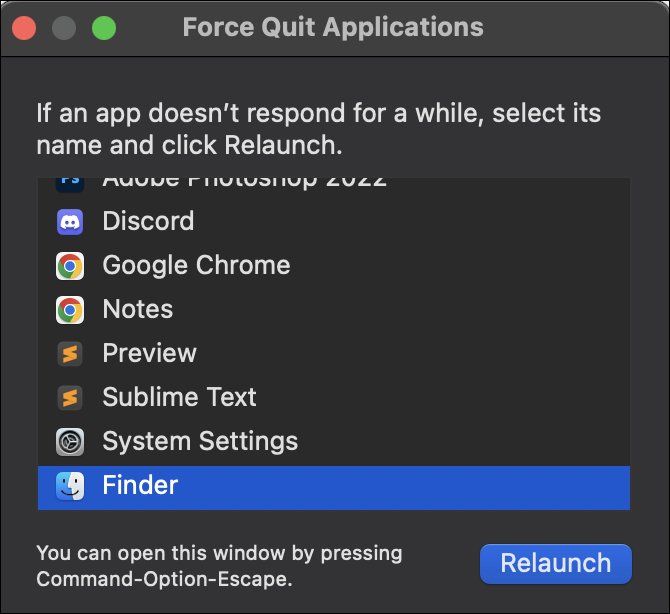Select the highlighted Finder row
The height and width of the screenshot is (614, 670).
click(334, 488)
